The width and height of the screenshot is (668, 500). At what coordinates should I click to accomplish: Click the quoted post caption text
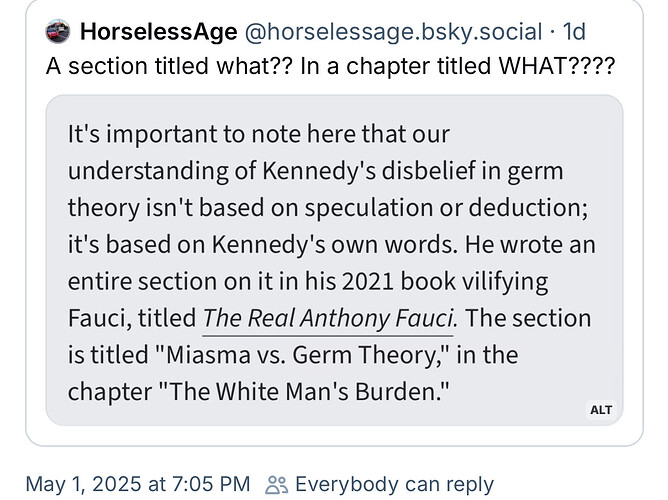coord(331,66)
